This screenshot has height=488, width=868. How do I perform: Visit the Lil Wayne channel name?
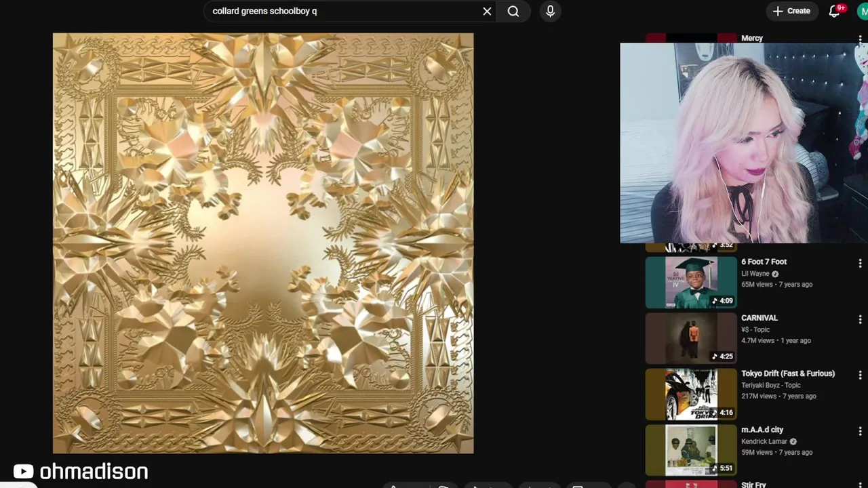click(755, 274)
